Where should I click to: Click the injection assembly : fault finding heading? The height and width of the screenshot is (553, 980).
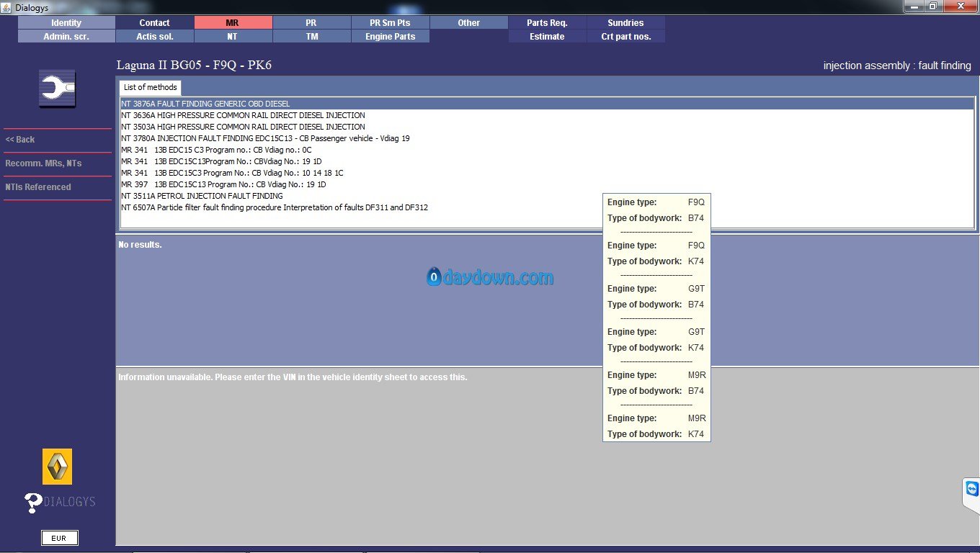click(897, 66)
